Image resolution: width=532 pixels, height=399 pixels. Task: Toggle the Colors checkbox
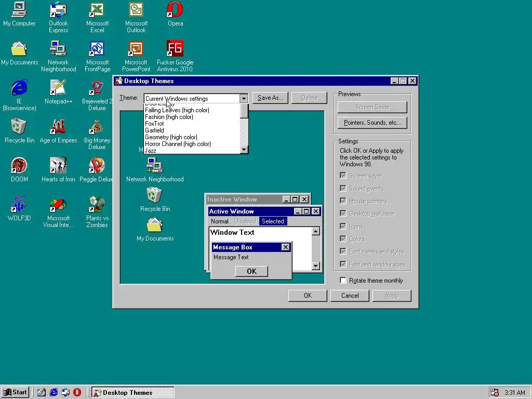(343, 239)
